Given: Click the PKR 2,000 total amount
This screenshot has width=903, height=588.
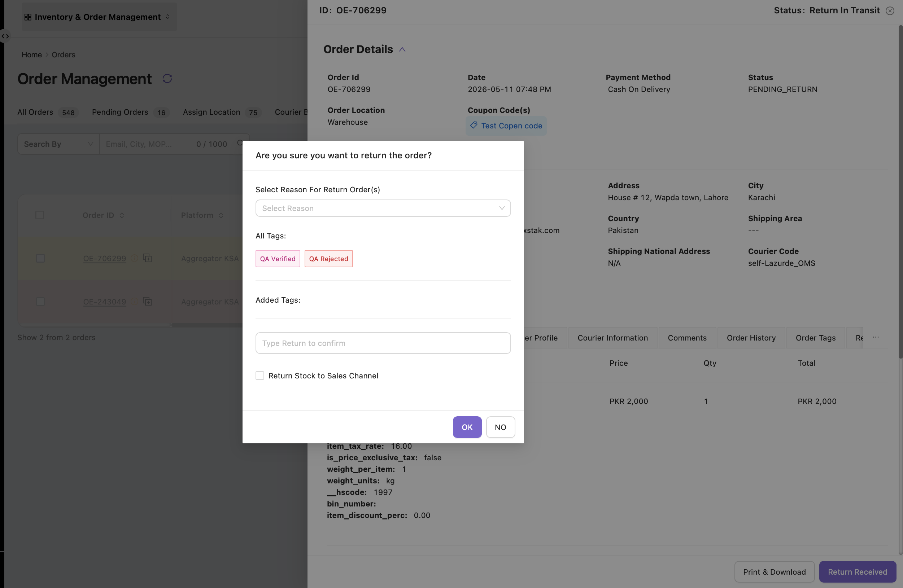Looking at the screenshot, I should pyautogui.click(x=817, y=401).
